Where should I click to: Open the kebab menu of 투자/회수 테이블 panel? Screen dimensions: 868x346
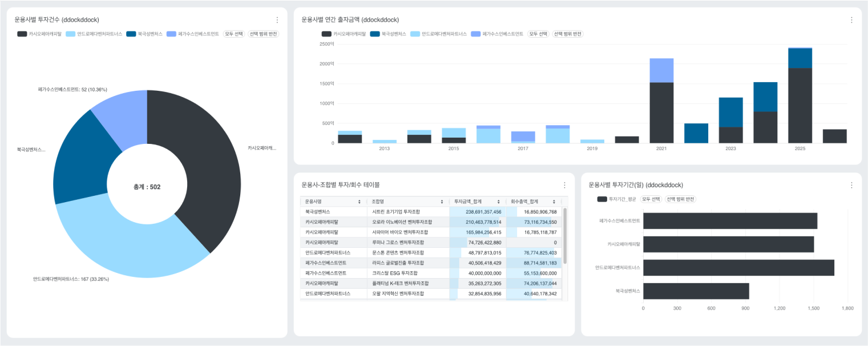564,185
